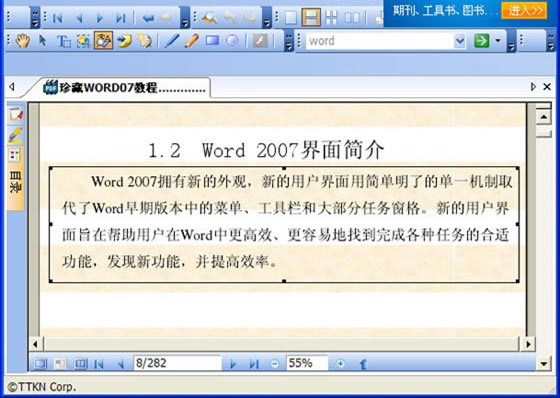Click the 进入>> button in the banner
The width and height of the screenshot is (560, 398).
pyautogui.click(x=524, y=10)
